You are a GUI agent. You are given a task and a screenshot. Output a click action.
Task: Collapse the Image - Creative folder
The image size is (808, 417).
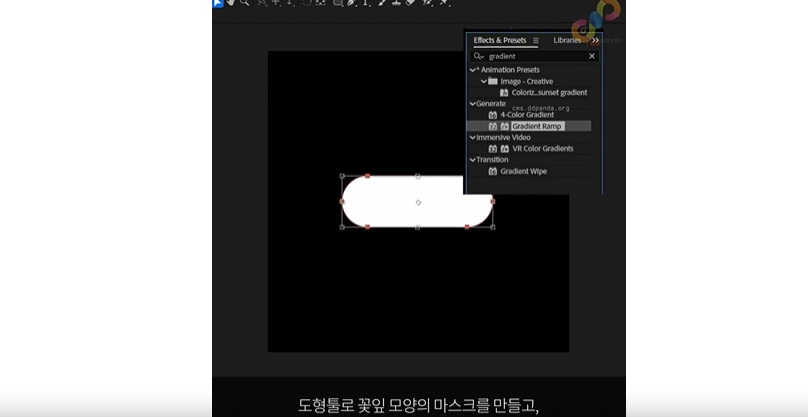click(x=481, y=81)
